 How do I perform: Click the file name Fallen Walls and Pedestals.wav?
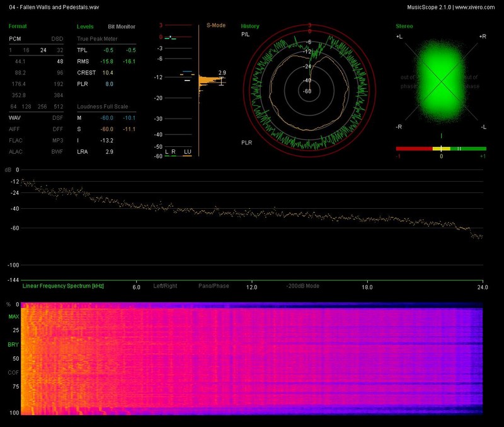[54, 7]
